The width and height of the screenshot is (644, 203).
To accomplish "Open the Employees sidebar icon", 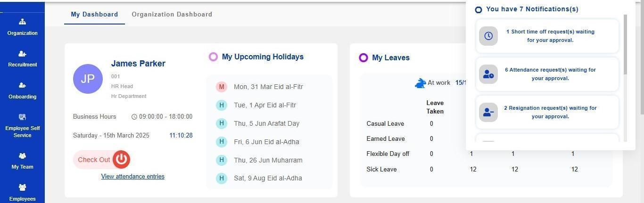I will [22, 187].
